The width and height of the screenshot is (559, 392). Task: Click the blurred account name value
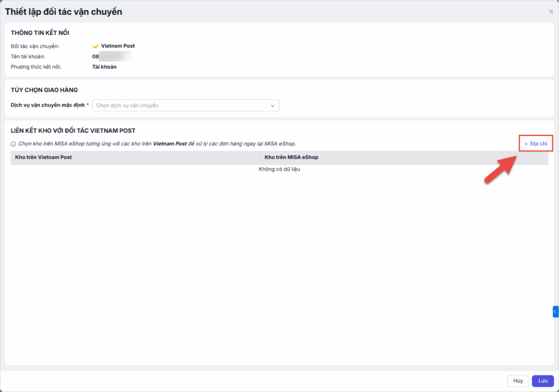112,56
